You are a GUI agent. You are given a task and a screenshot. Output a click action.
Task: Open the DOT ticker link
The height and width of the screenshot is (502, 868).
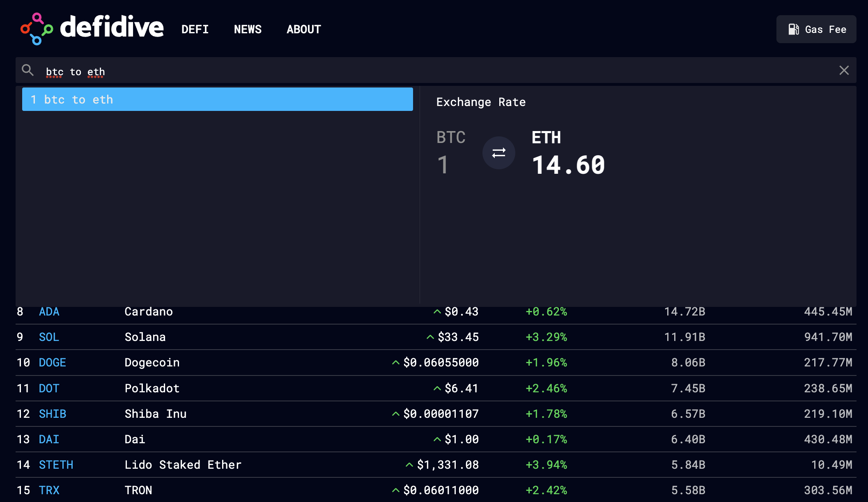pyautogui.click(x=49, y=389)
